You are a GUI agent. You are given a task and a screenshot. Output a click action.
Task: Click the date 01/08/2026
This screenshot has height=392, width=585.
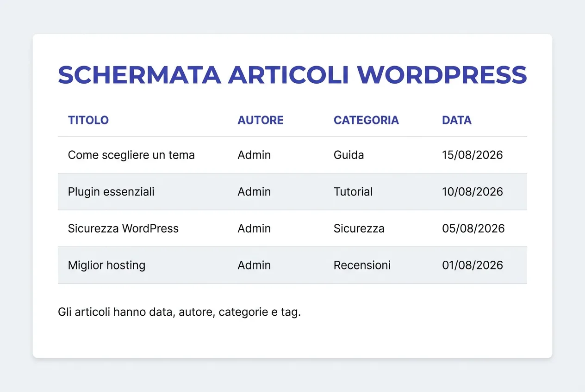473,265
